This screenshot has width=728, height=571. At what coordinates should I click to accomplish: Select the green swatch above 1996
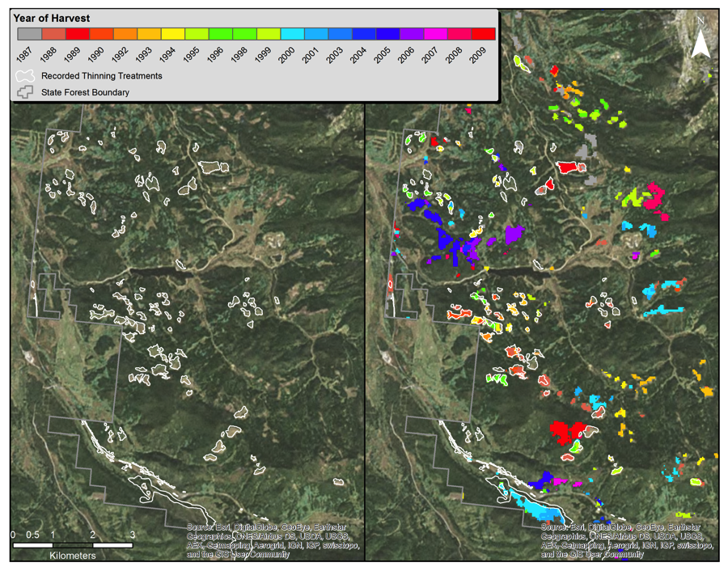[221, 34]
